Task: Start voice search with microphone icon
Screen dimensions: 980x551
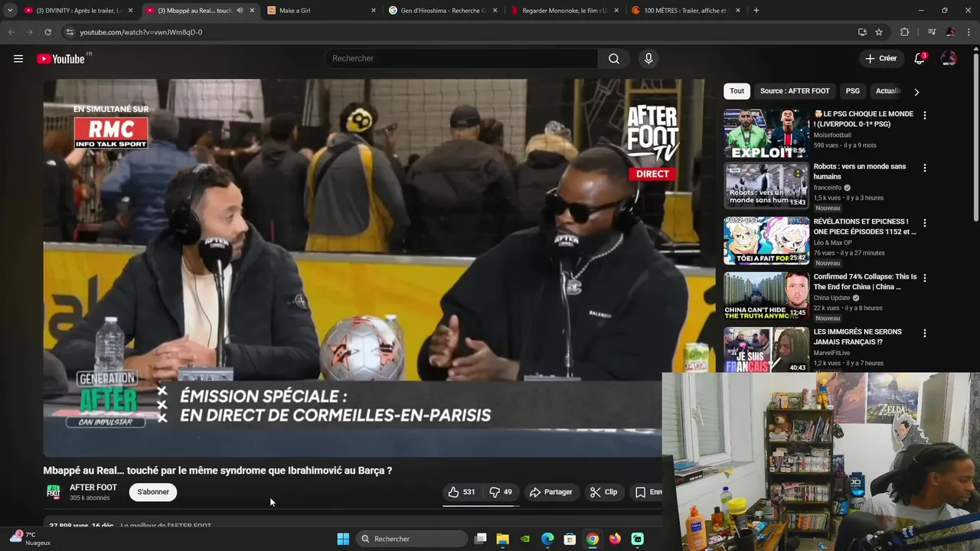Action: pyautogui.click(x=648, y=59)
